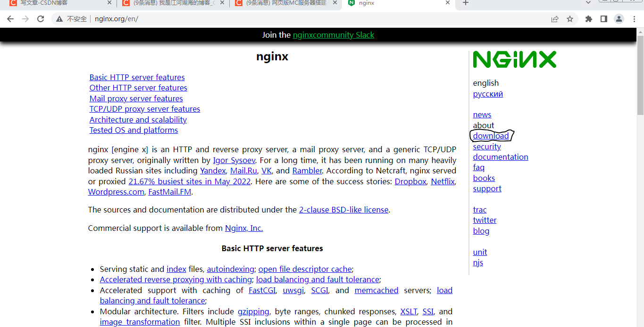Open the nginxcommunity Slack link
This screenshot has height=327, width=644.
point(334,35)
